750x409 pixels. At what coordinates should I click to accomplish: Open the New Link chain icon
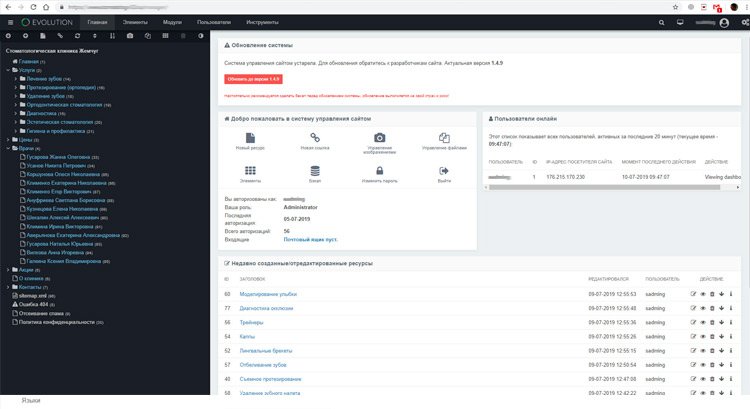[x=315, y=138]
